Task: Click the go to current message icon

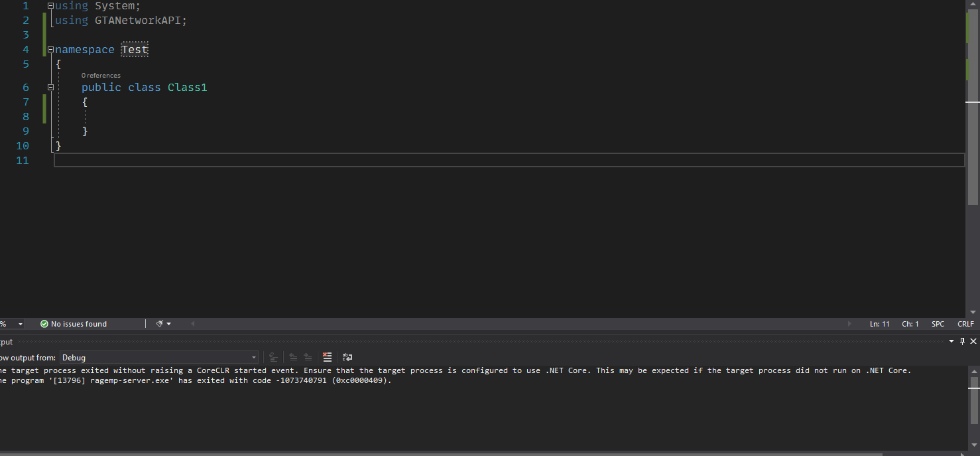Action: (274, 357)
